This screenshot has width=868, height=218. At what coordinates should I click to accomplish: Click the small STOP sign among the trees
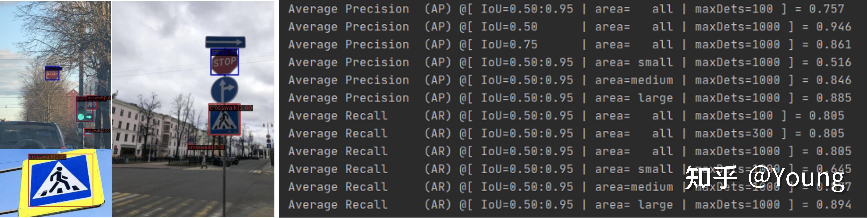(52, 74)
